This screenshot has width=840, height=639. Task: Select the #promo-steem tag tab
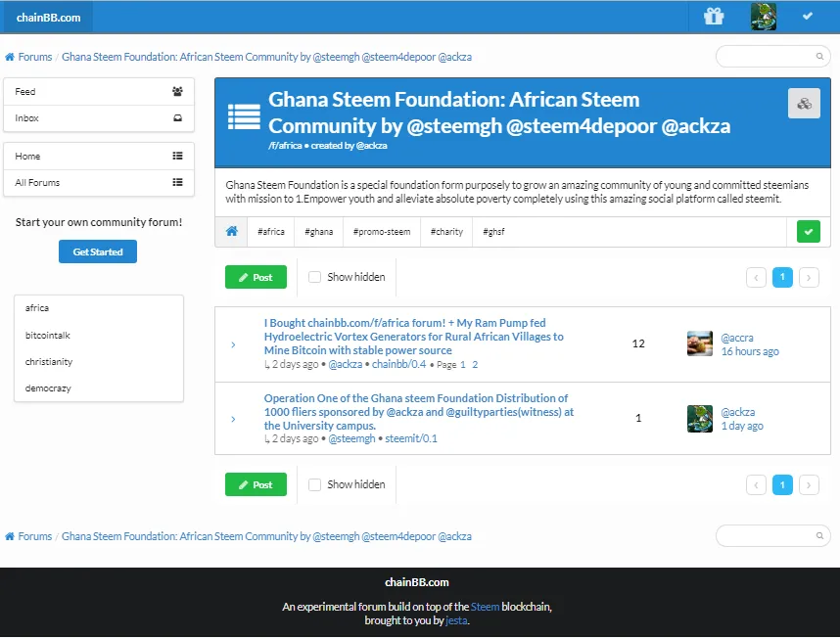(382, 231)
